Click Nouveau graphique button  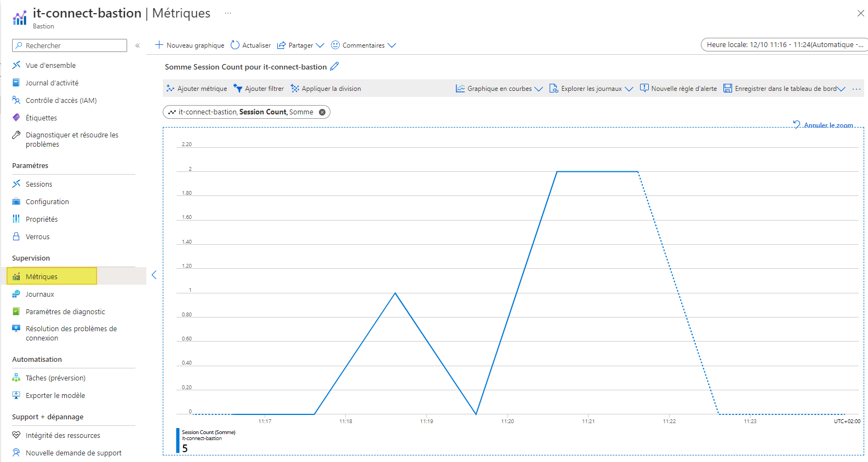190,45
